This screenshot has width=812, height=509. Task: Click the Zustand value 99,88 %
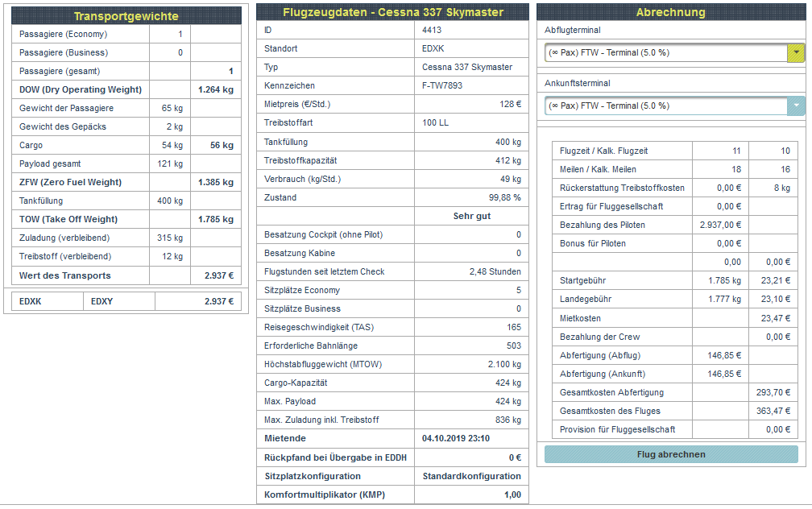click(x=504, y=198)
